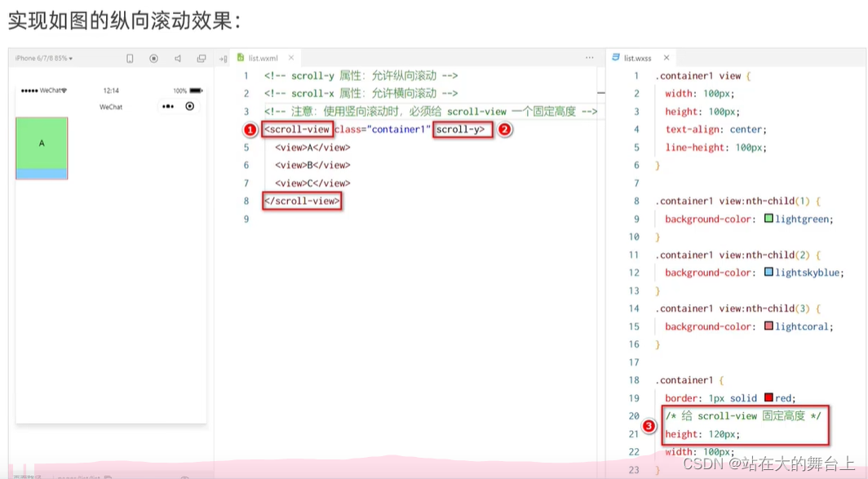Click the <view>B</view> code line
Viewport: 868px width, 479px height.
click(x=312, y=166)
